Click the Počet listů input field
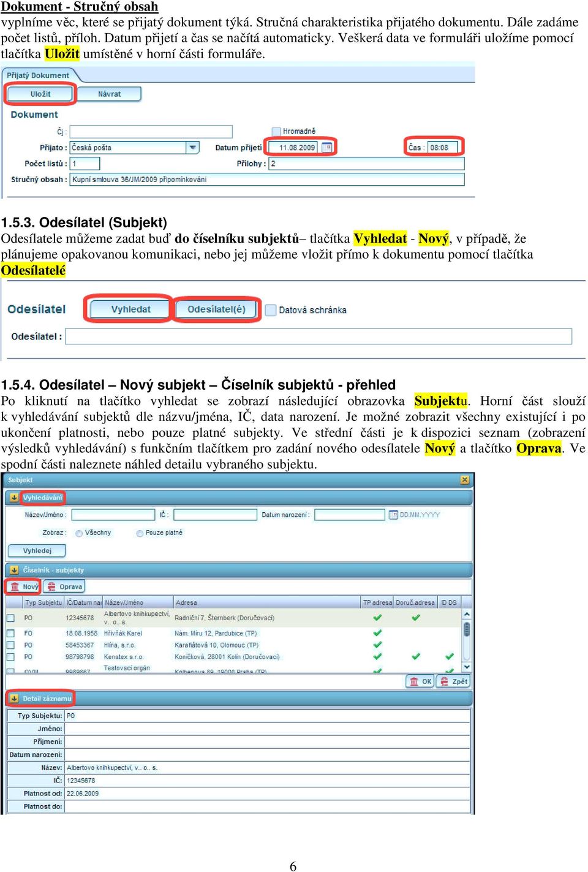 85,164
